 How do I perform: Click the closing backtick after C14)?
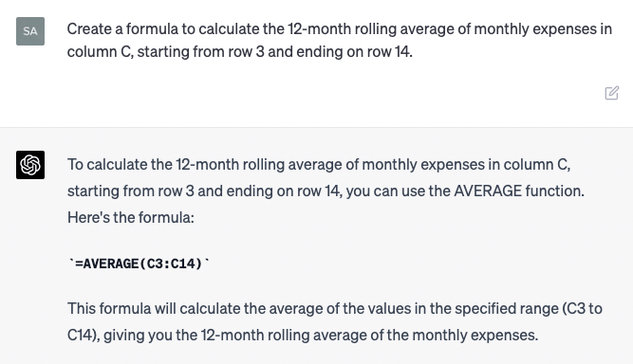[x=207, y=263]
